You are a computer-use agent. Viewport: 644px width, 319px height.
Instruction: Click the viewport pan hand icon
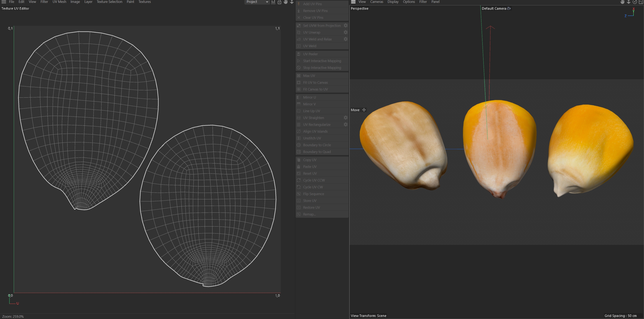pyautogui.click(x=622, y=2)
